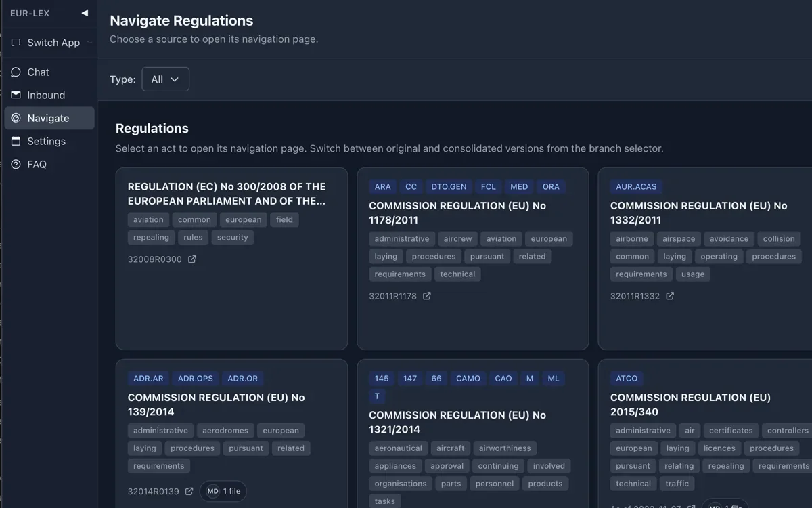Screen dimensions: 812x508
Task: Open Commission Regulation (EU) No 139/2014 title
Action: pyautogui.click(x=217, y=404)
